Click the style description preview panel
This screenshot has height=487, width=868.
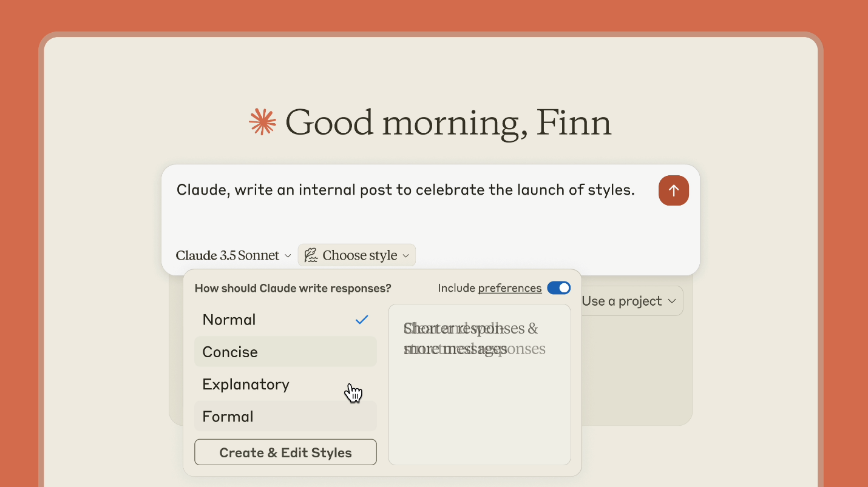coord(480,385)
